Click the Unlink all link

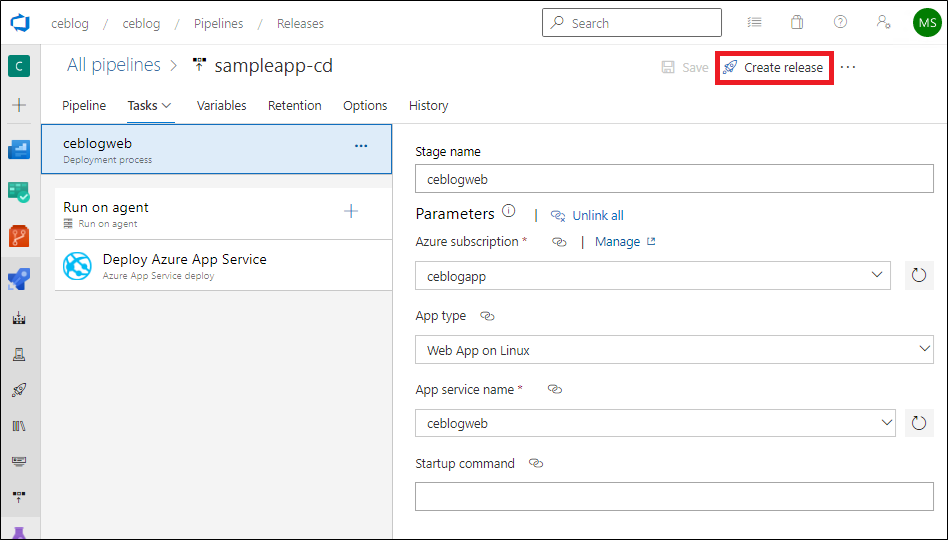[588, 215]
